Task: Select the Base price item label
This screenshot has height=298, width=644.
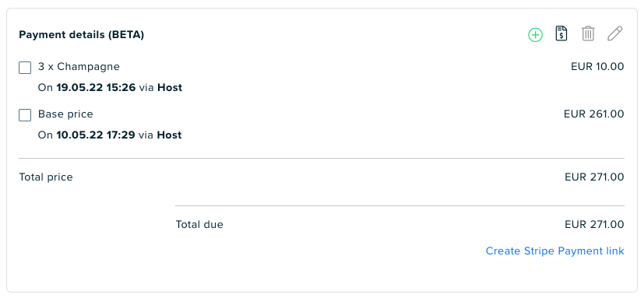Action: pyautogui.click(x=65, y=114)
